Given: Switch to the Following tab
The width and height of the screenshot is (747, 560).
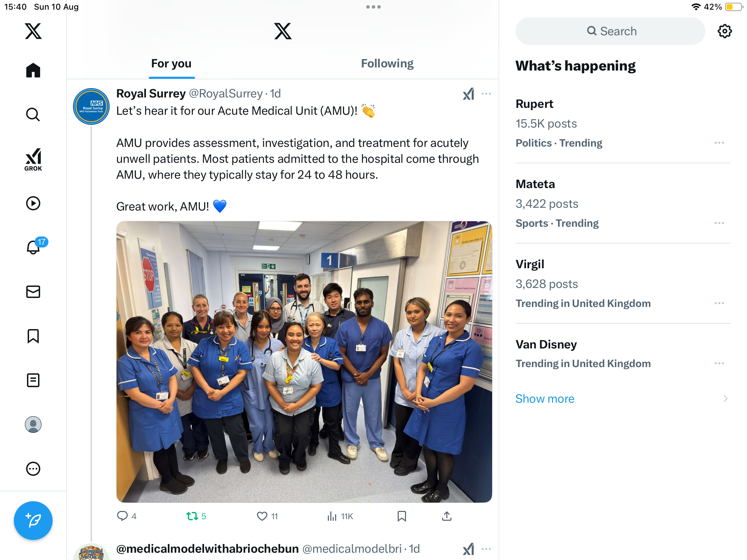Looking at the screenshot, I should click(387, 64).
